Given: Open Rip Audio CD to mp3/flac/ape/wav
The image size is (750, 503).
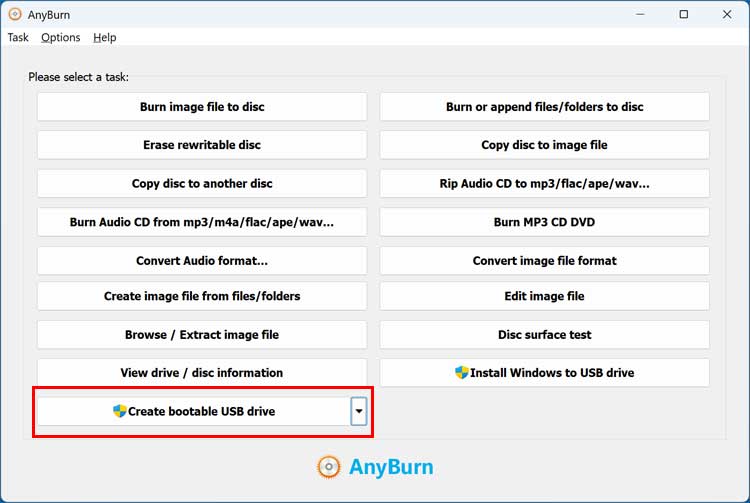Looking at the screenshot, I should [544, 184].
